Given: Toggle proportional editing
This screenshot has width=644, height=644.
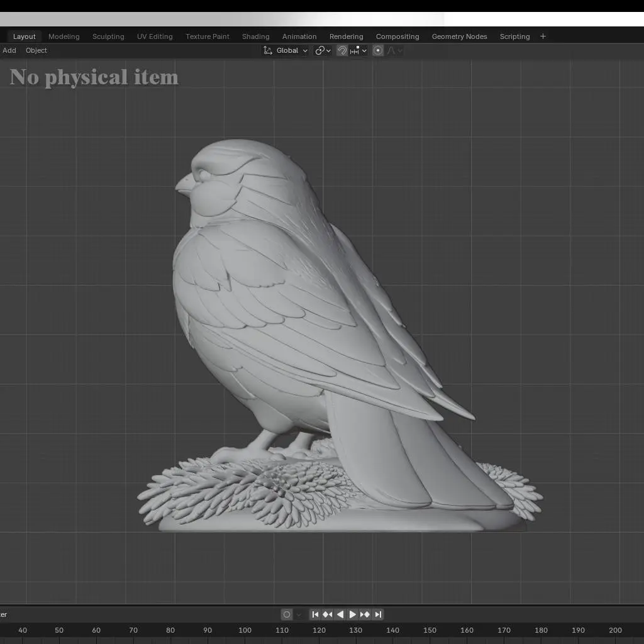Looking at the screenshot, I should click(378, 50).
